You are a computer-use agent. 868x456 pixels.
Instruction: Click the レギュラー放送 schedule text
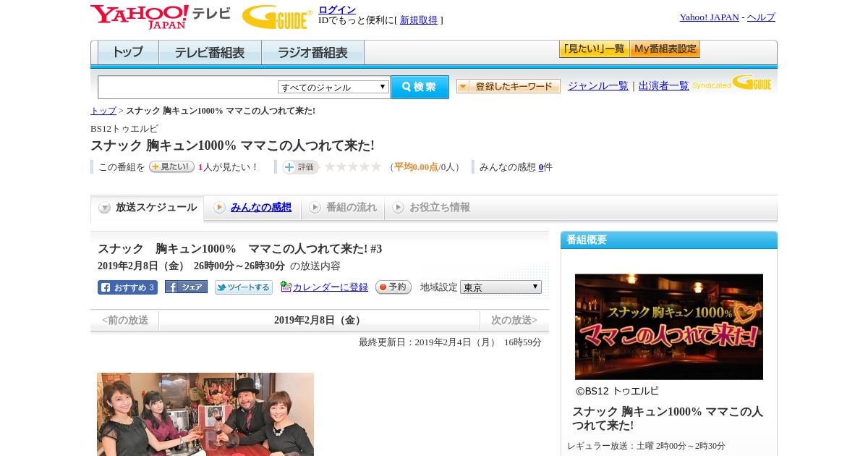pos(646,446)
